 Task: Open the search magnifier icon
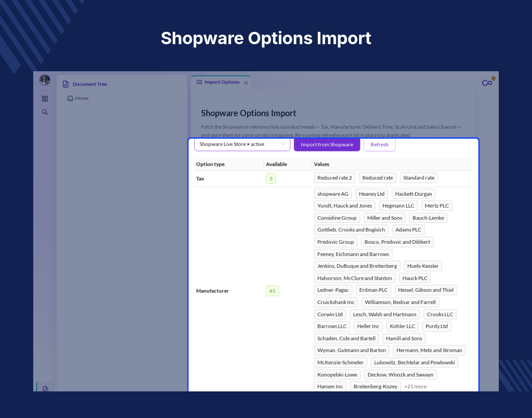tap(45, 112)
